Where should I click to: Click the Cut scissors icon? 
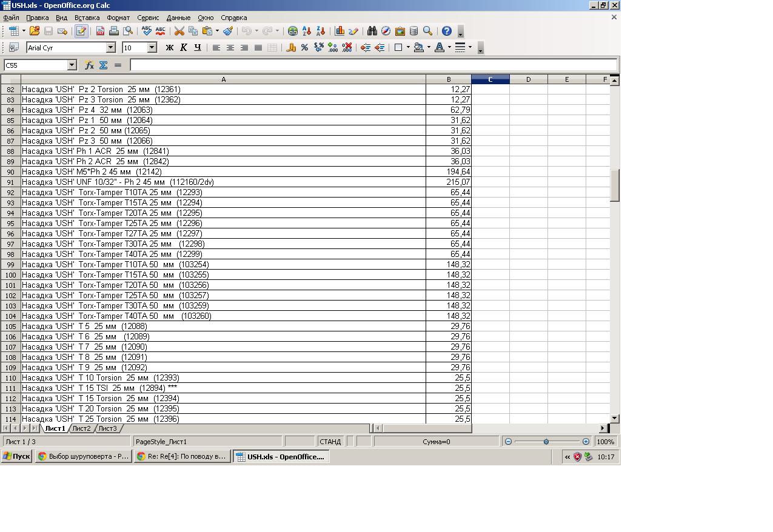tap(179, 31)
